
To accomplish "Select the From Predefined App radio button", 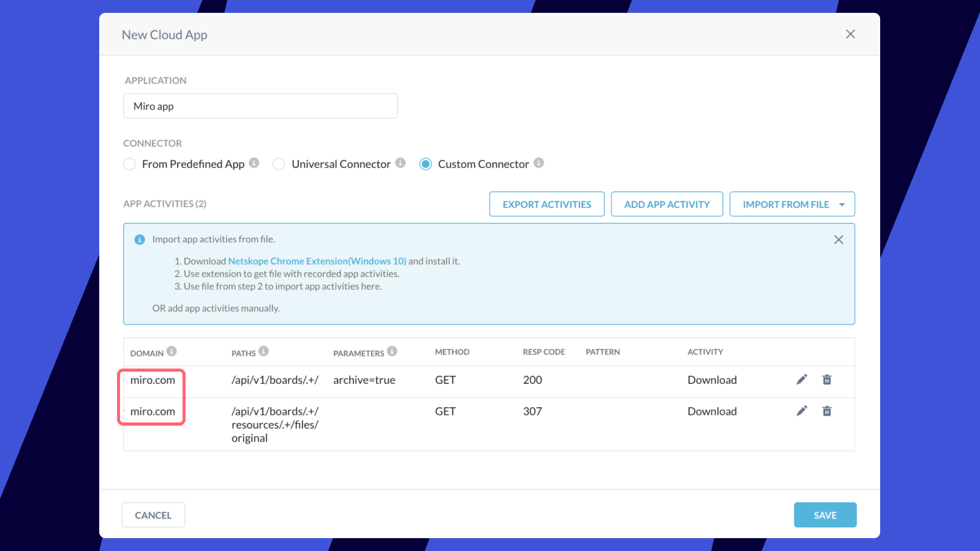I will (129, 164).
